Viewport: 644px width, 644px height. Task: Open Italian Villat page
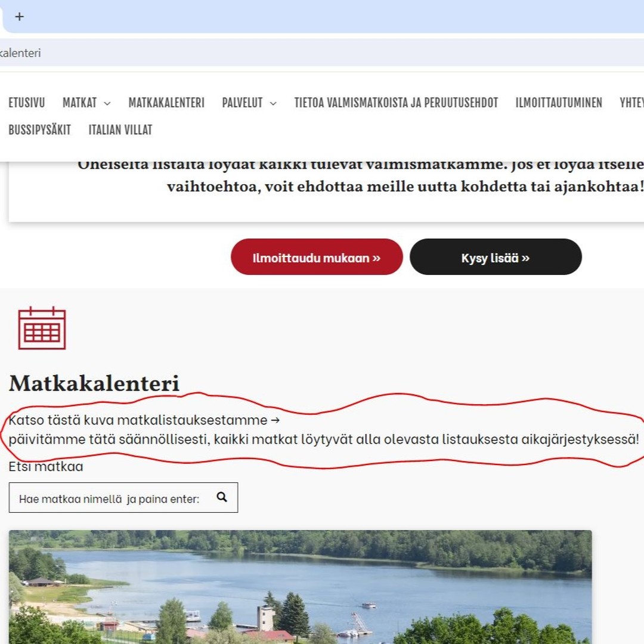(120, 130)
